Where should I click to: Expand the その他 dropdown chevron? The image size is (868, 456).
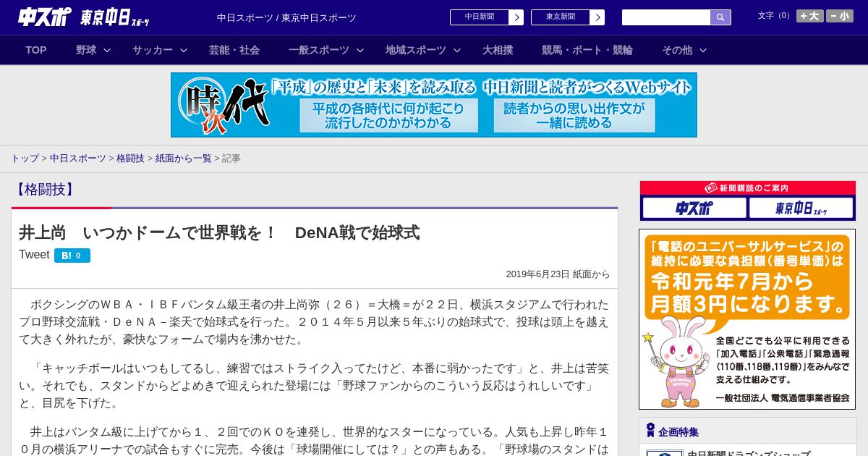point(703,50)
